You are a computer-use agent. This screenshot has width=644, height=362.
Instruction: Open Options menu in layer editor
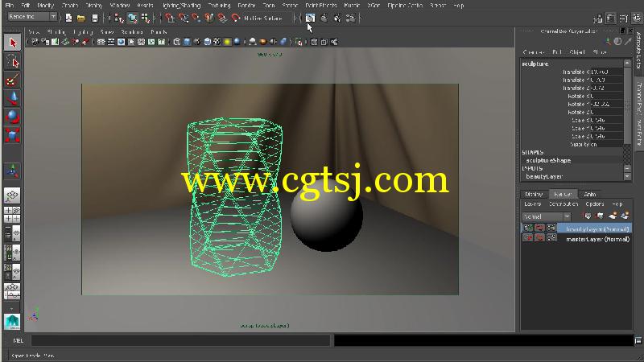click(594, 204)
